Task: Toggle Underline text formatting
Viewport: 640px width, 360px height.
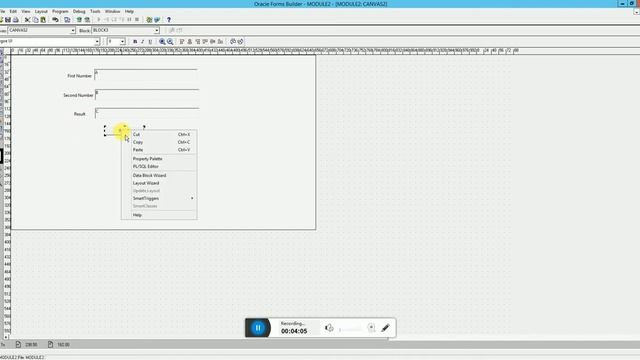Action: pos(150,42)
